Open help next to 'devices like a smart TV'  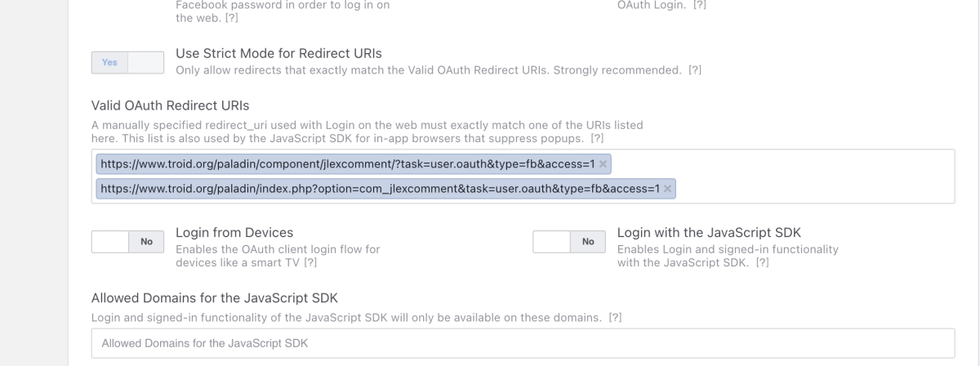(x=310, y=262)
